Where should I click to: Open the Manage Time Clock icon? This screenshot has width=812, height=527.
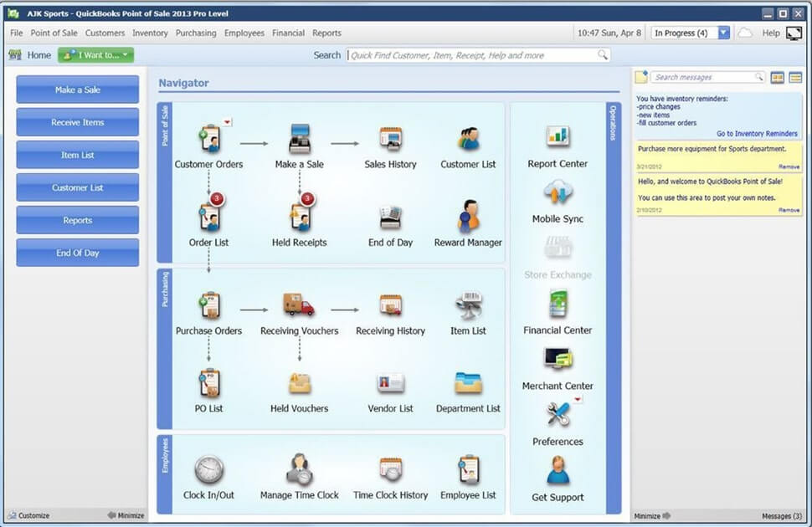(x=300, y=469)
